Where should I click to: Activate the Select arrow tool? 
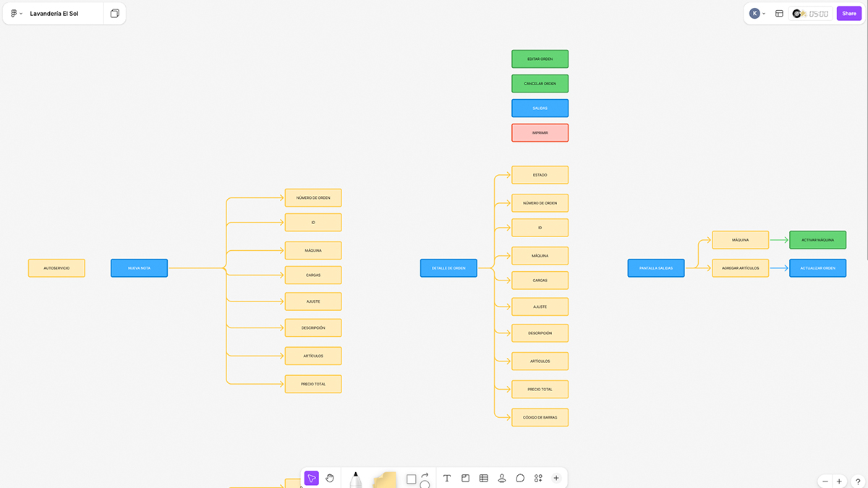[x=311, y=478]
